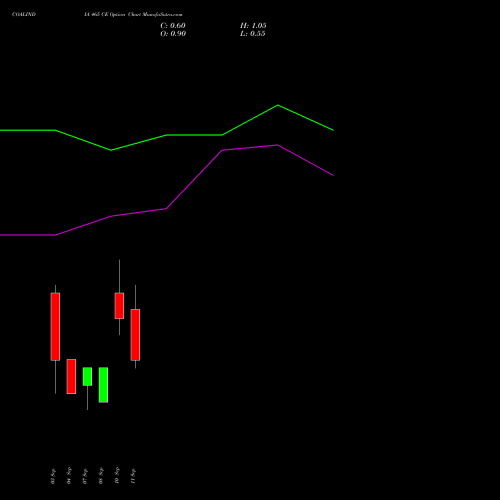Select the 03 Sep red candlestick
The width and height of the screenshot is (500, 500).
pos(55,327)
